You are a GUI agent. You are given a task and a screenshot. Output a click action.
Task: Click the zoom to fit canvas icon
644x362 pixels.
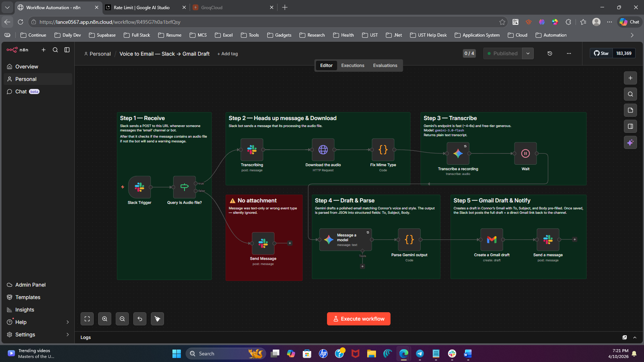tap(87, 319)
